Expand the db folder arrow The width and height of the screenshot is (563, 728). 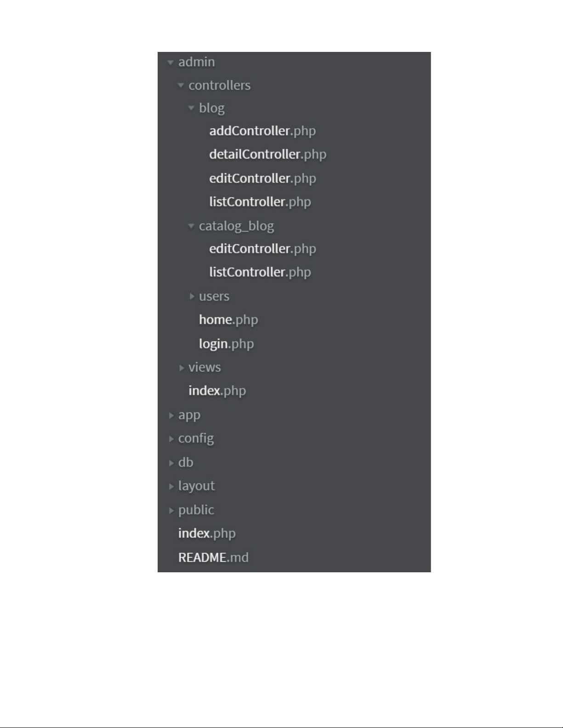171,463
